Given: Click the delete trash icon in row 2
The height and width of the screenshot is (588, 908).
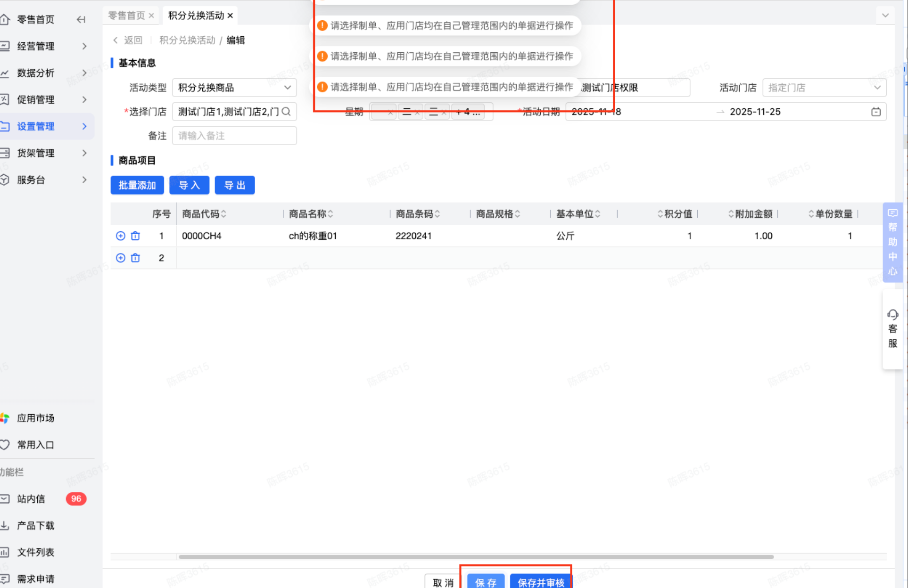Looking at the screenshot, I should [135, 258].
